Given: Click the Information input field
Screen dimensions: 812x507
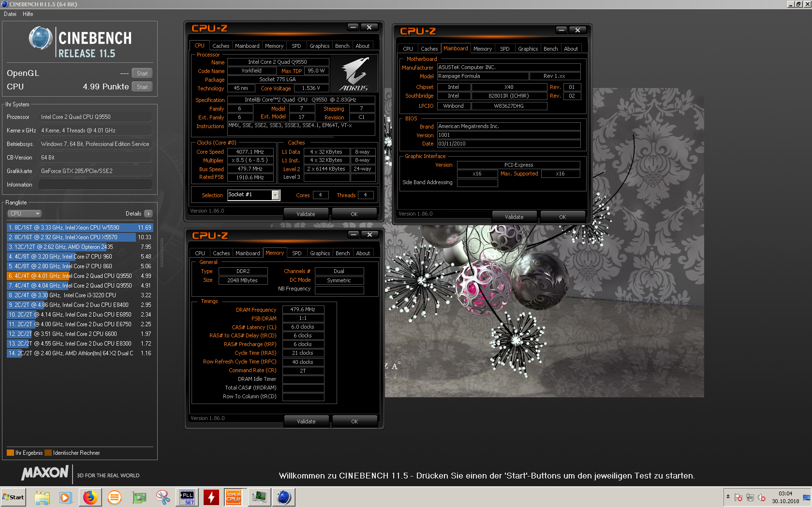Looking at the screenshot, I should tap(95, 185).
